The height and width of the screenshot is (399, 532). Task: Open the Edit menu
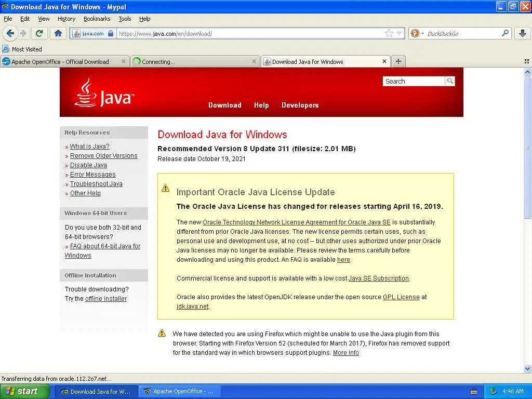25,19
